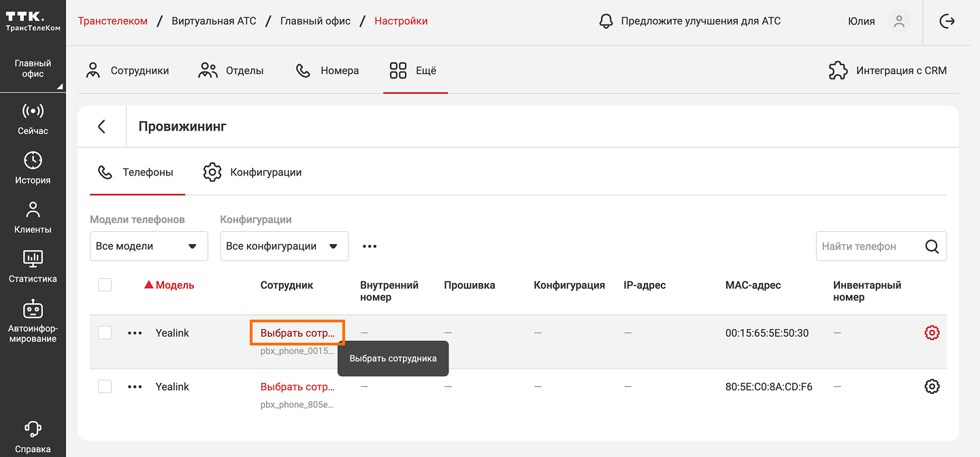Open Статистика in the sidebar
The height and width of the screenshot is (457, 980).
click(x=33, y=267)
